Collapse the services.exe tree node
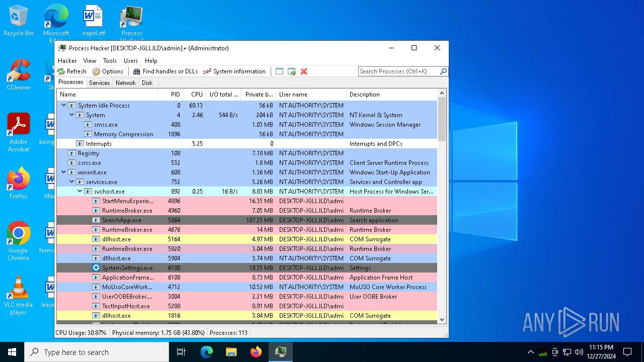 click(x=71, y=182)
